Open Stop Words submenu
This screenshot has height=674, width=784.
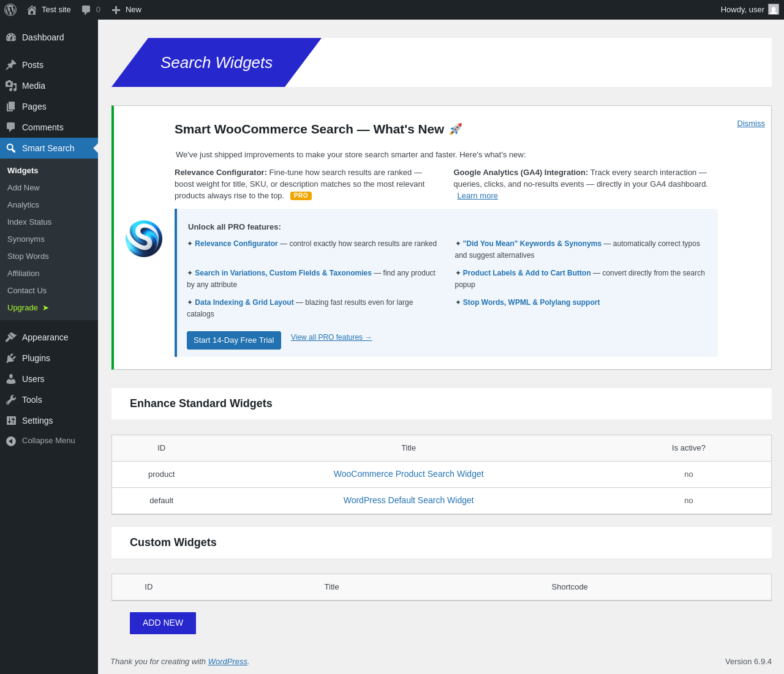pos(28,256)
